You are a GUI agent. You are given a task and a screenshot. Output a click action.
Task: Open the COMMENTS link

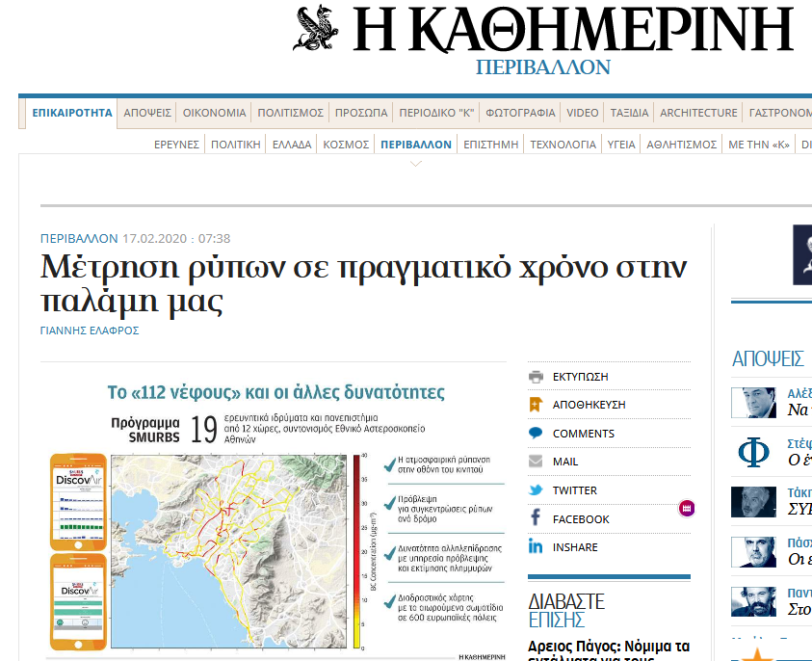583,434
